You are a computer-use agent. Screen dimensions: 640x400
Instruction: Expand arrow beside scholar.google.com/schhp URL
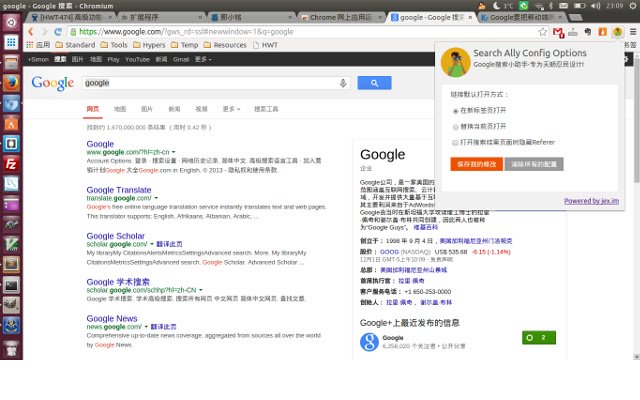pos(201,290)
